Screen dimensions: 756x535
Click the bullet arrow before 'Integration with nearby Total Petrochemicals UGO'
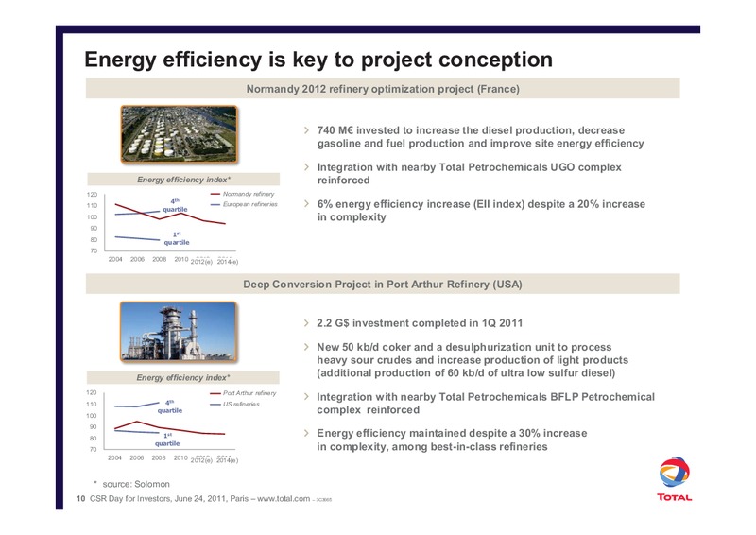click(x=306, y=167)
